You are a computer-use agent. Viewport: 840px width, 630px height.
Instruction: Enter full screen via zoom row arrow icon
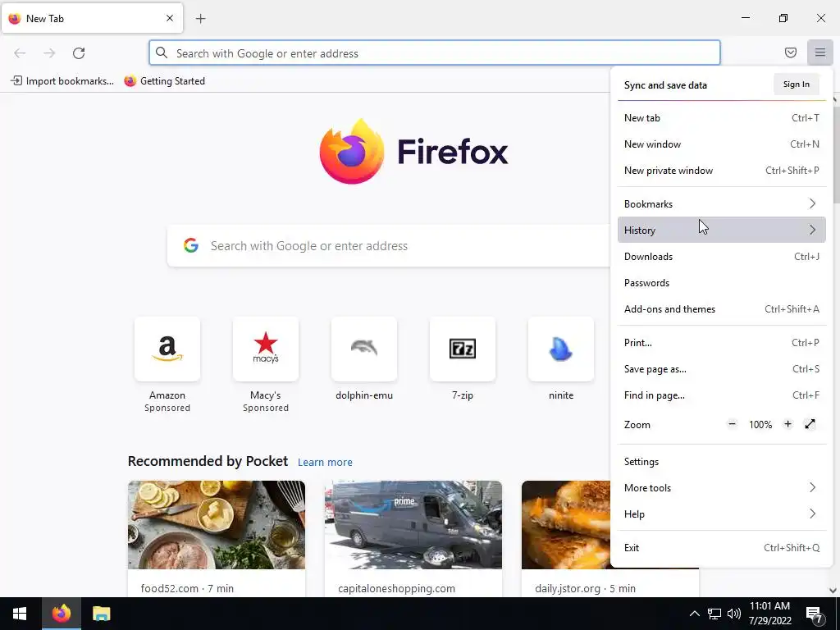810,424
